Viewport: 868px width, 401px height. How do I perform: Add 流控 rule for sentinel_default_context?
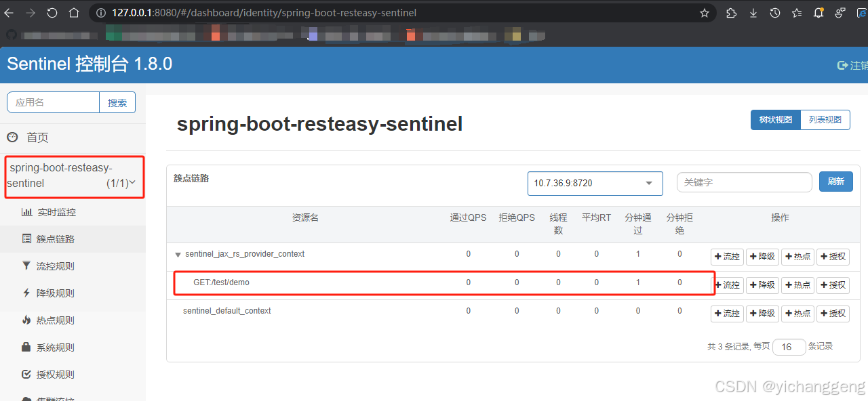[x=727, y=314]
